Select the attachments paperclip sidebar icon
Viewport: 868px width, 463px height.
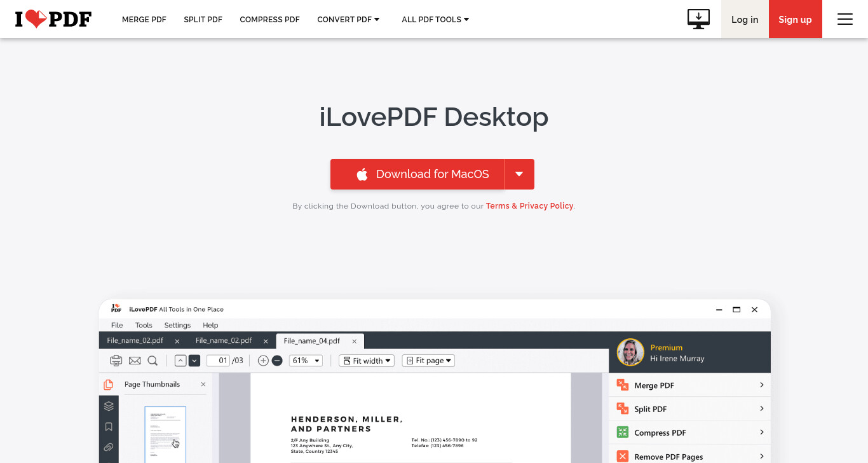coord(109,447)
